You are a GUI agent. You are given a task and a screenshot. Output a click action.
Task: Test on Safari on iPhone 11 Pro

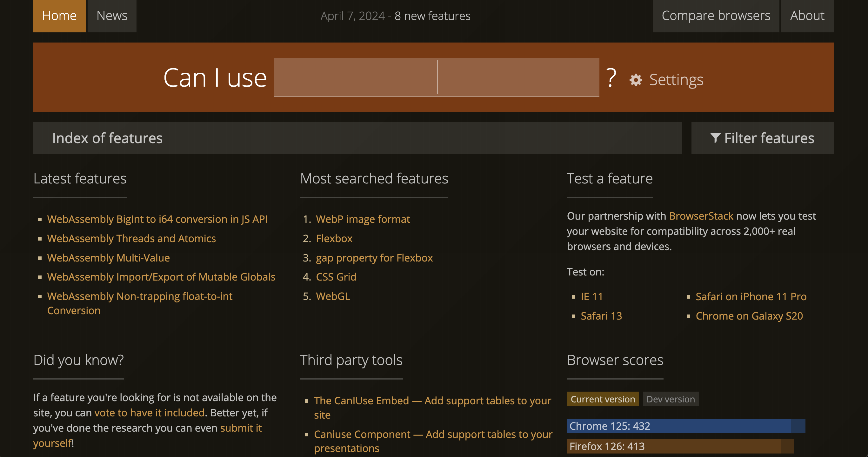tap(751, 296)
